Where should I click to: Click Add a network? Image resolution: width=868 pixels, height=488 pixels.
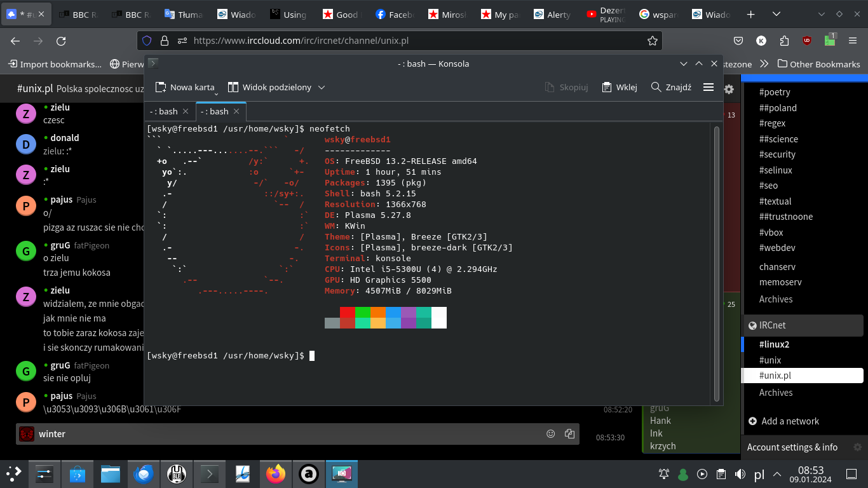(790, 421)
